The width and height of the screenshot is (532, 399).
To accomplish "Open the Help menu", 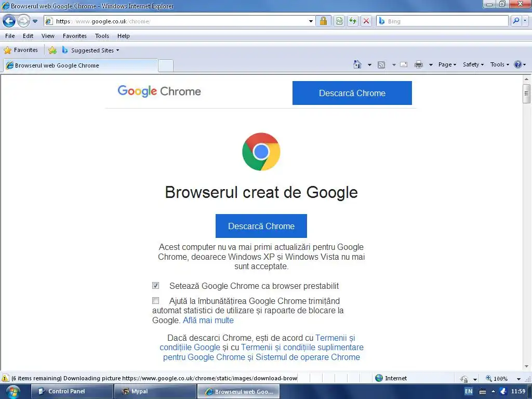I will pyautogui.click(x=124, y=36).
